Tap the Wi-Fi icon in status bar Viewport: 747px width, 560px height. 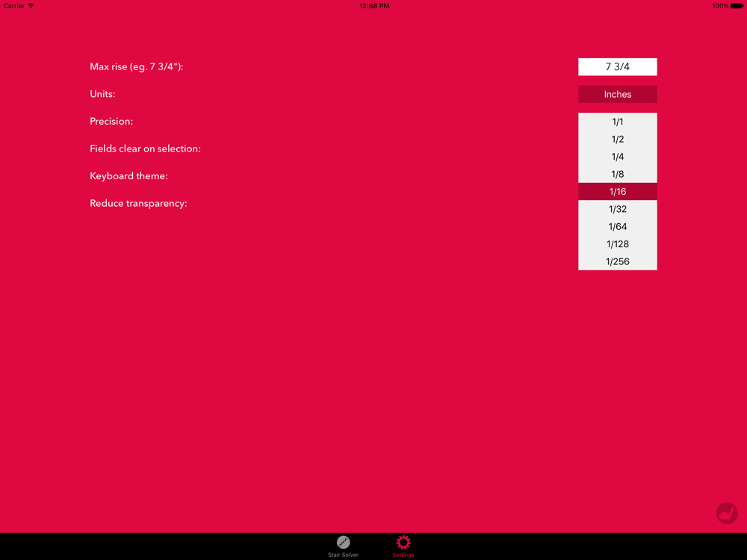click(x=31, y=6)
